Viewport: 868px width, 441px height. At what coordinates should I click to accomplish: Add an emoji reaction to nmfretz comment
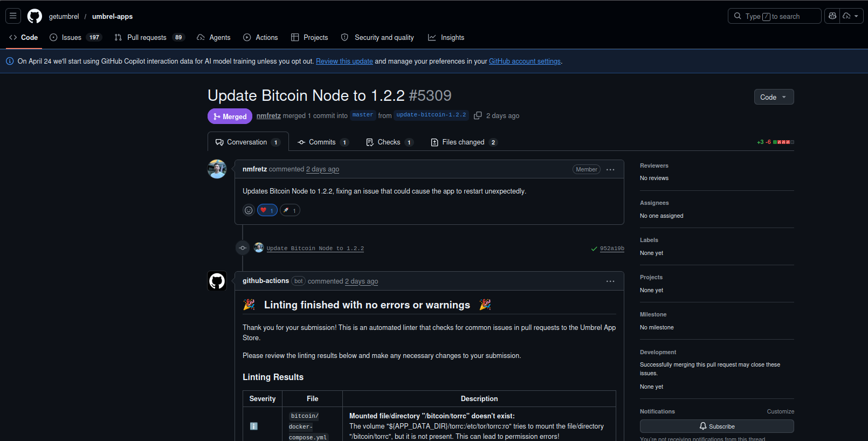coord(249,210)
